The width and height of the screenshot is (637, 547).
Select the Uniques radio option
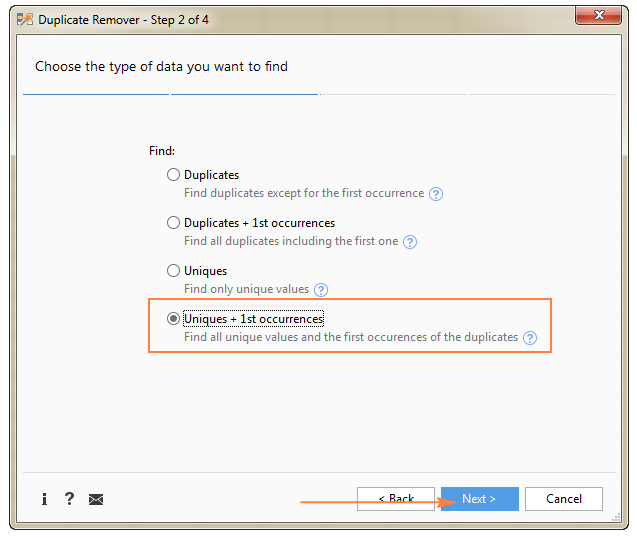pos(174,271)
